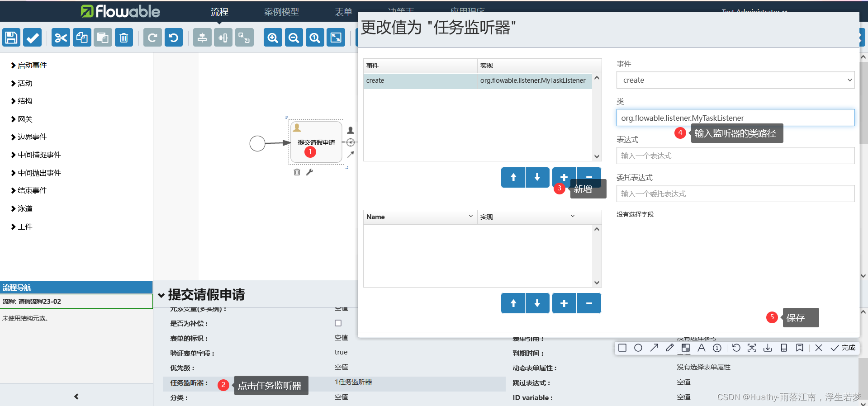Move listener down in the upper event list
The width and height of the screenshot is (868, 406).
(537, 177)
